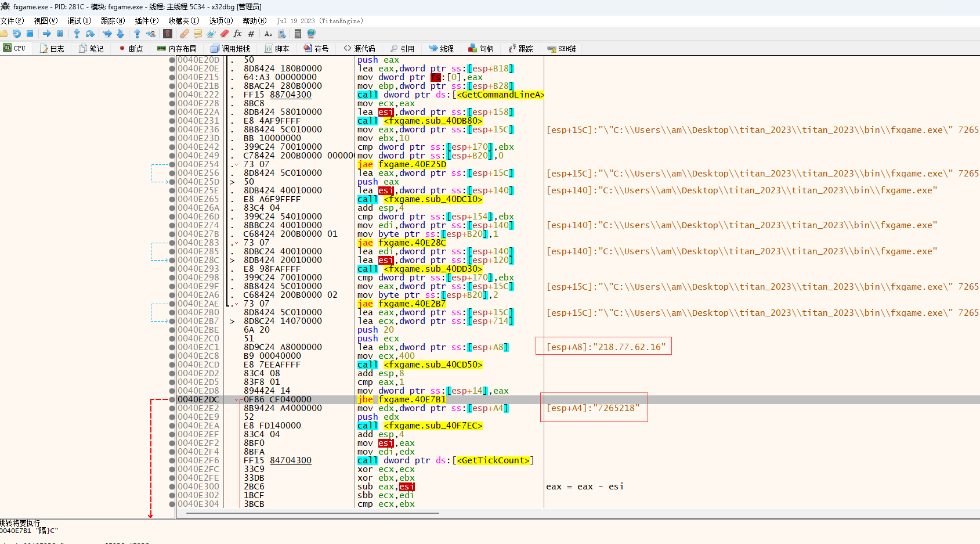
Task: Click the call fxgame.sub_40CD50 instruction
Action: pyautogui.click(x=420, y=365)
